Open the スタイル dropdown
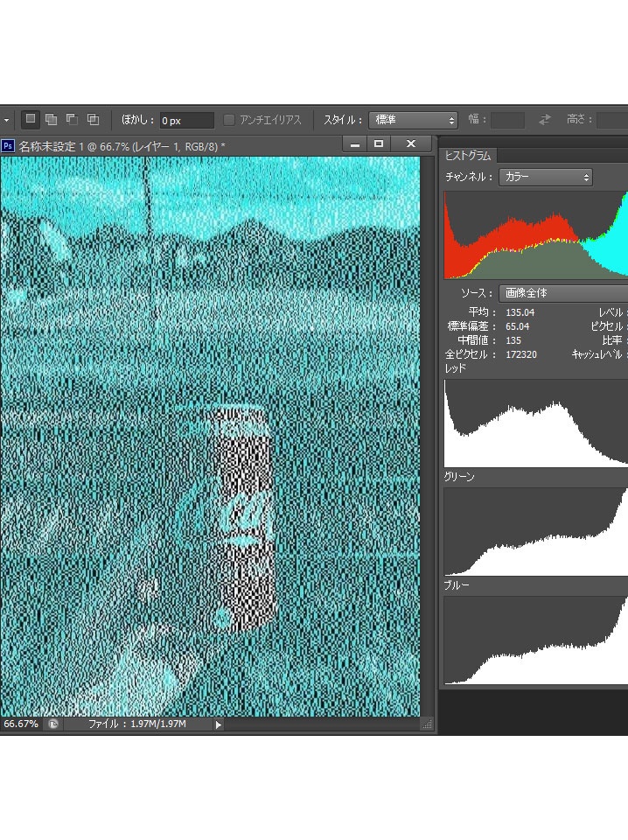The image size is (628, 840). click(414, 120)
